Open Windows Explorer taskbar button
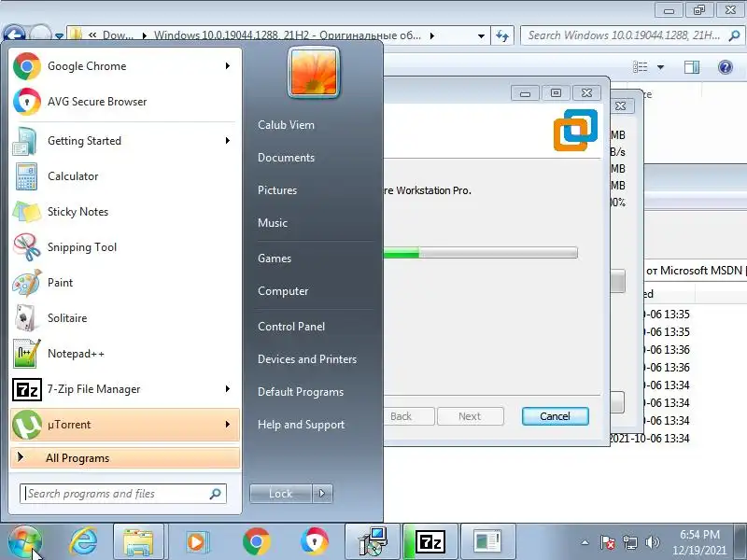747x560 pixels. pos(138,542)
